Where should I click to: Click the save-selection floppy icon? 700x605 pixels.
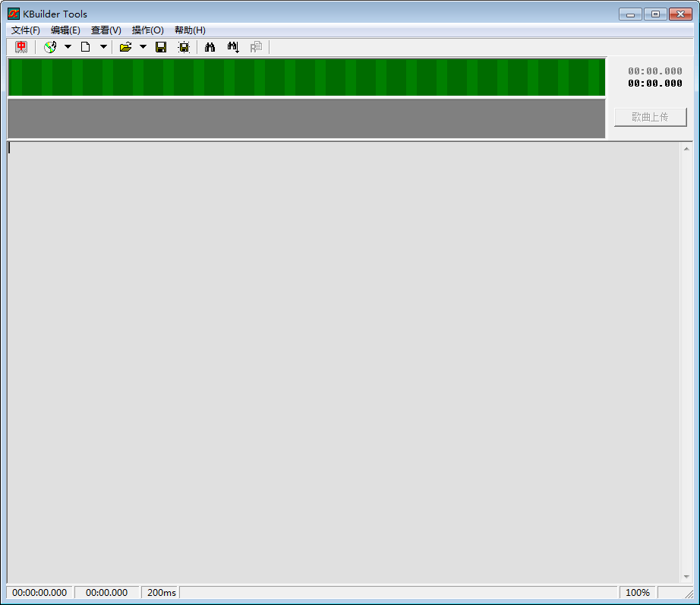184,46
